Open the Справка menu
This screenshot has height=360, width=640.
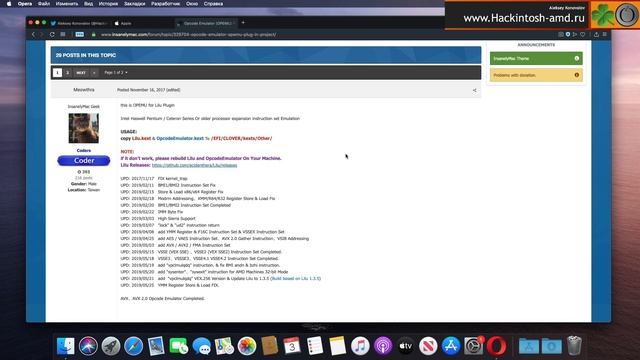tap(213, 4)
